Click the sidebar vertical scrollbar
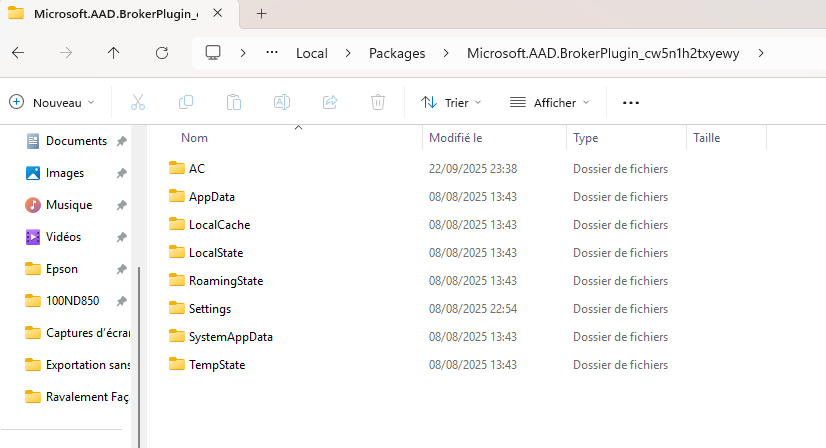 coord(139,357)
